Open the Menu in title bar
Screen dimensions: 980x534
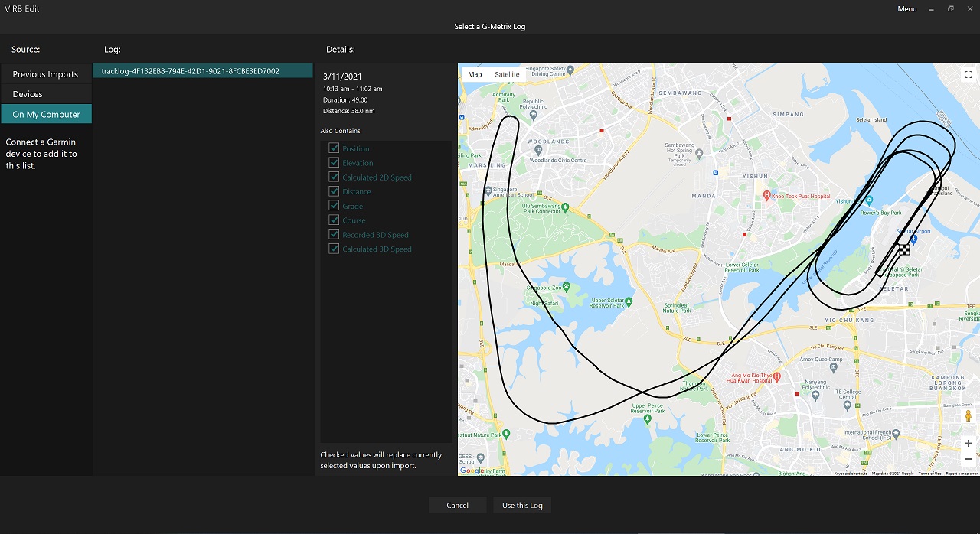(906, 9)
